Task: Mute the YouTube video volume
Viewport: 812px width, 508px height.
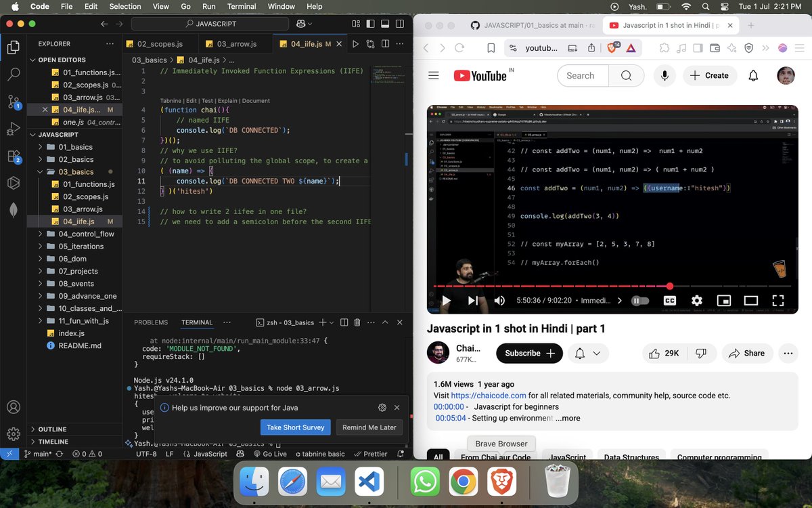Action: [499, 300]
